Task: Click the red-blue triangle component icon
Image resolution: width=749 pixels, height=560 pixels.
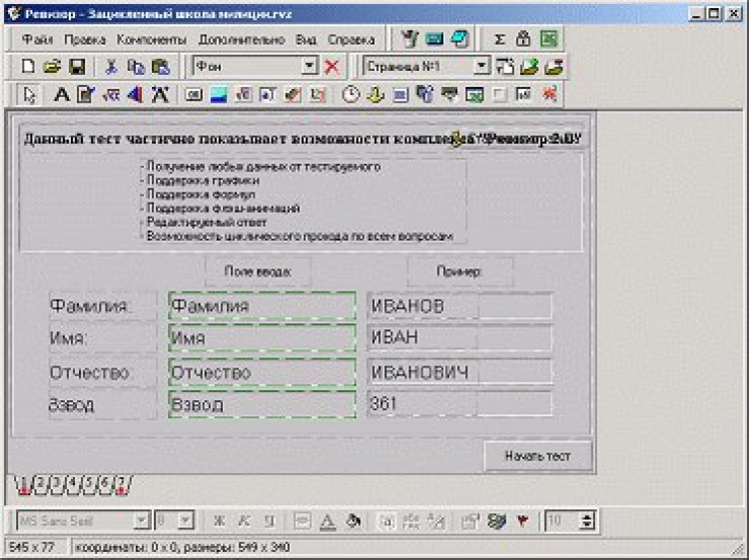Action: pos(135,95)
